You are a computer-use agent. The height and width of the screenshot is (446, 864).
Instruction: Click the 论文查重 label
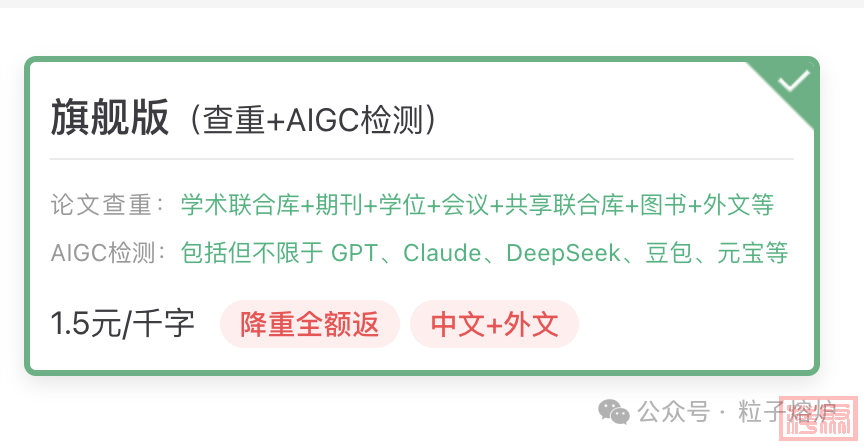(101, 205)
